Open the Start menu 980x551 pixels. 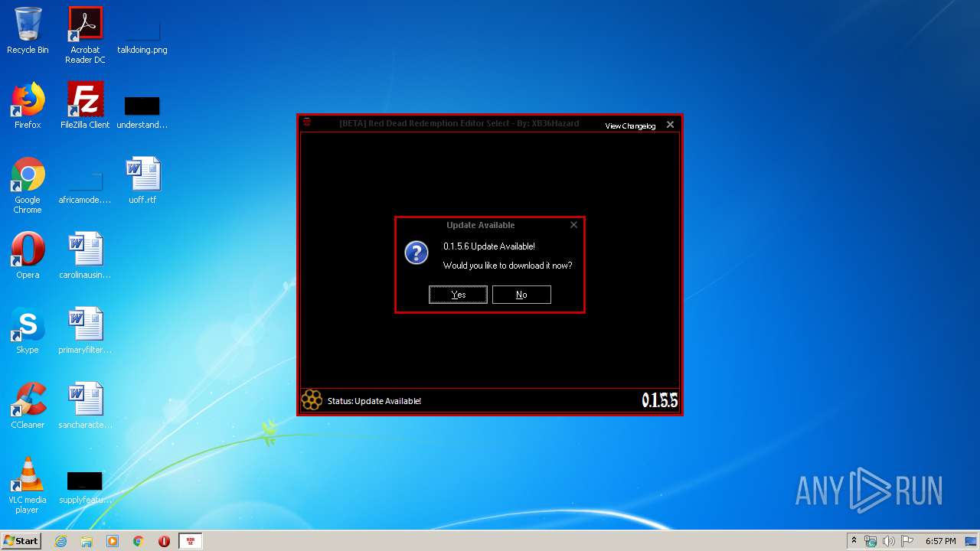[21, 541]
